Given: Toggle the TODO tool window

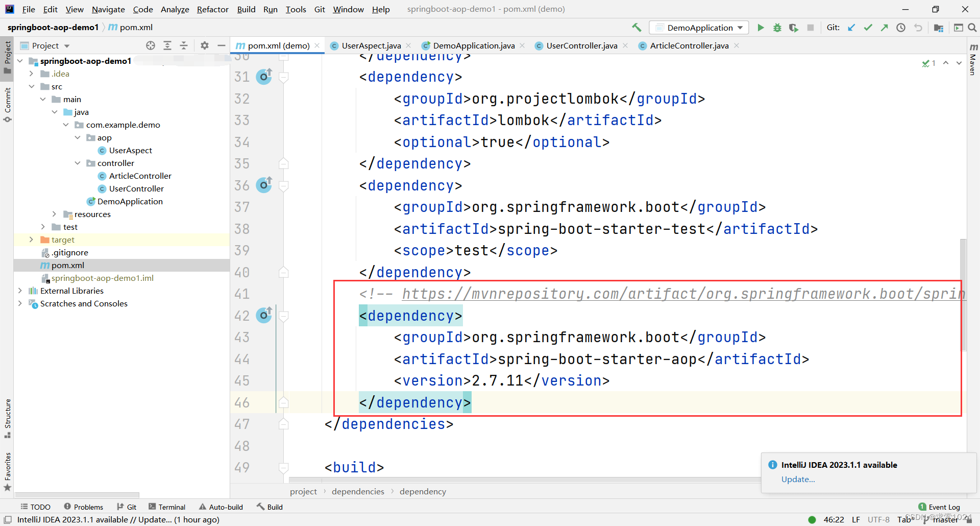Looking at the screenshot, I should 36,507.
